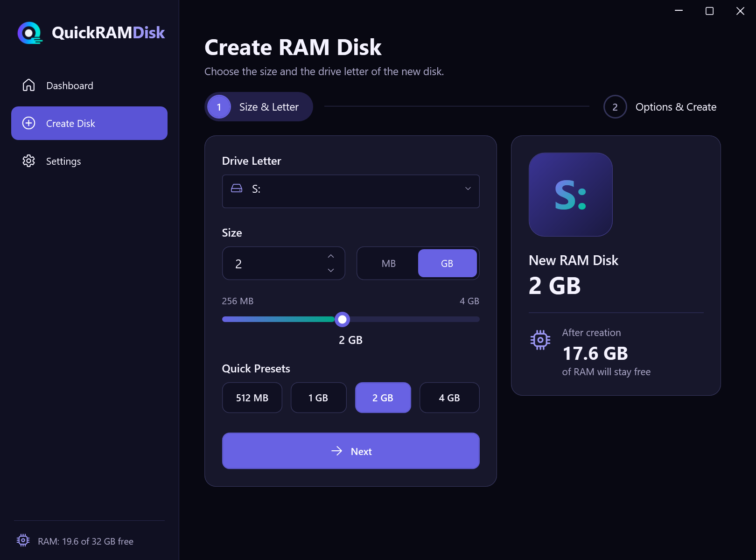Choose the 1 GB preset
The image size is (756, 560).
(x=318, y=398)
